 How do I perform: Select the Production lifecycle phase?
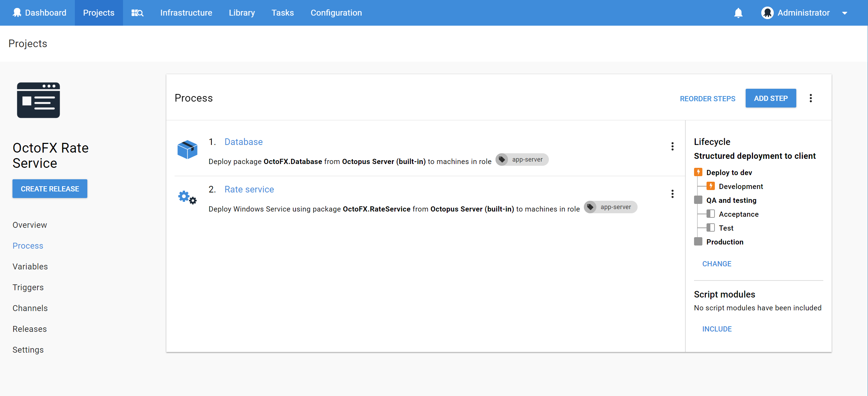725,242
